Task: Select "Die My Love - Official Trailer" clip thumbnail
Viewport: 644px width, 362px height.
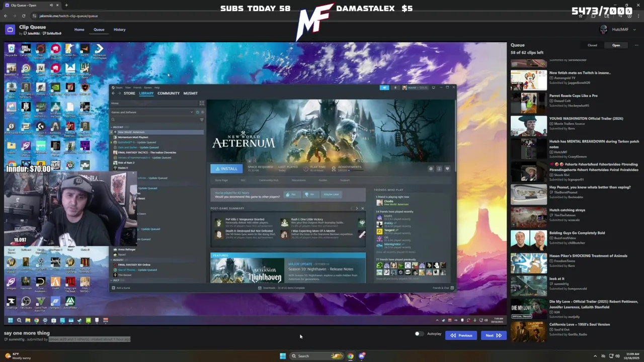Action: [x=528, y=309]
